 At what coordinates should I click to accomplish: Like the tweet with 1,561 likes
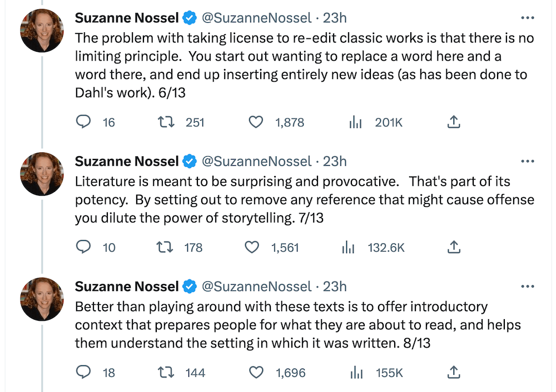(x=252, y=247)
